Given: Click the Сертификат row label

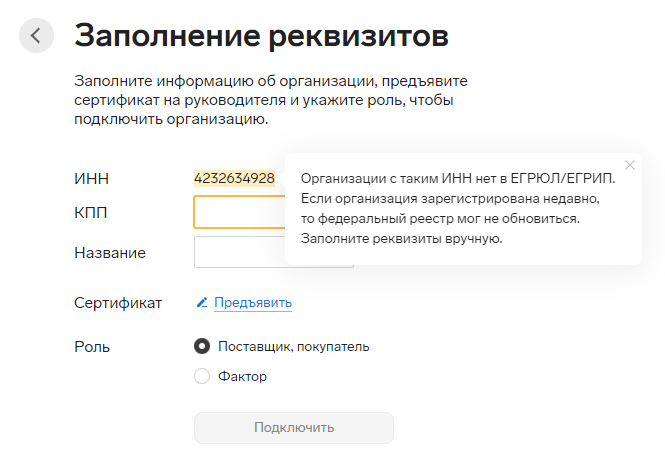Looking at the screenshot, I should (118, 303).
